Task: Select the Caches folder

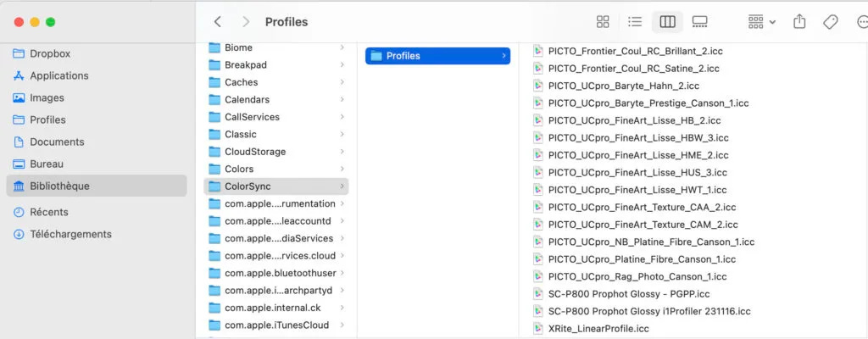Action: tap(241, 82)
